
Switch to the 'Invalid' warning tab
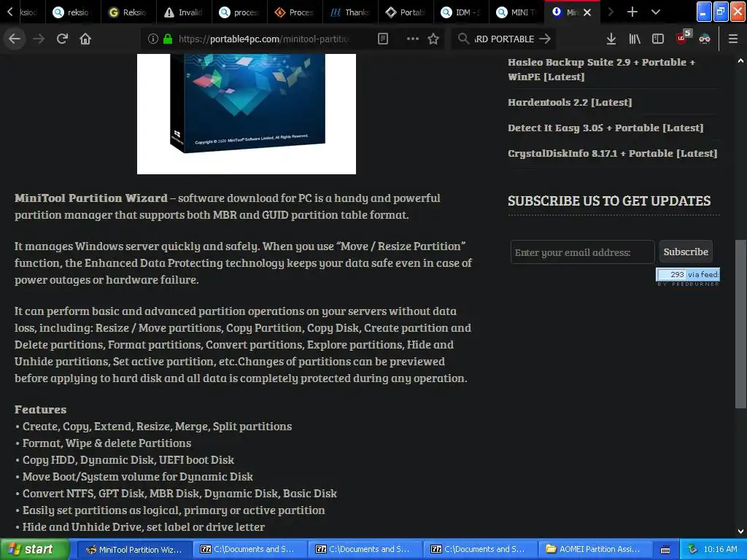pos(184,12)
